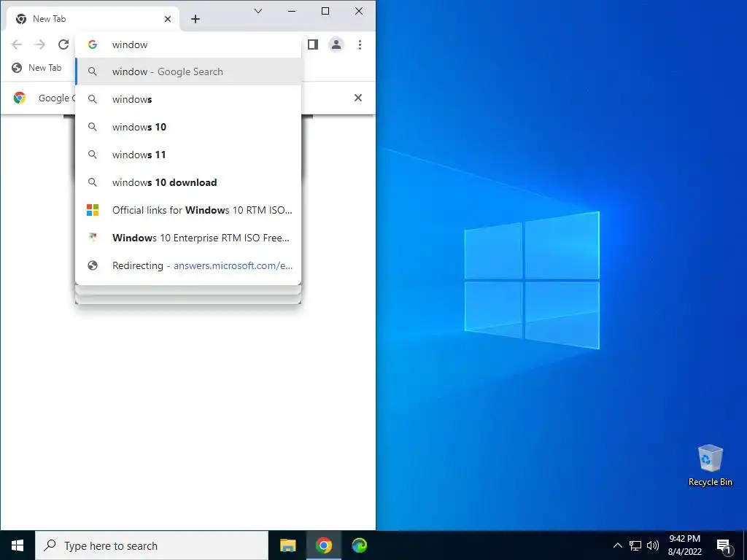The height and width of the screenshot is (560, 747).
Task: Minimize the Chrome window
Action: pos(292,11)
